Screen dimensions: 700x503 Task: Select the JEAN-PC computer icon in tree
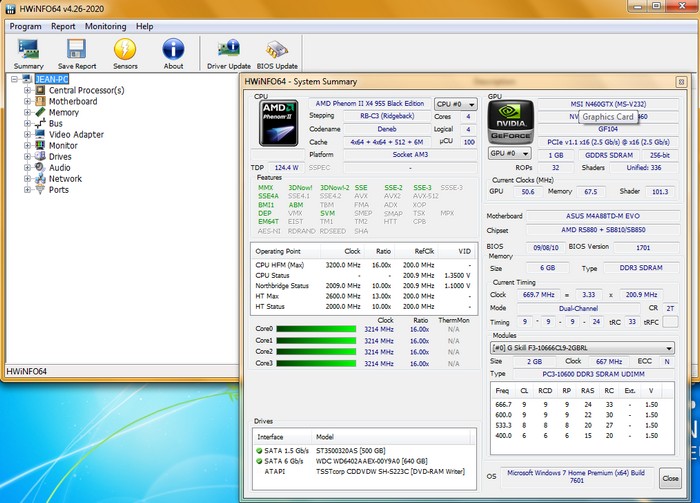27,79
